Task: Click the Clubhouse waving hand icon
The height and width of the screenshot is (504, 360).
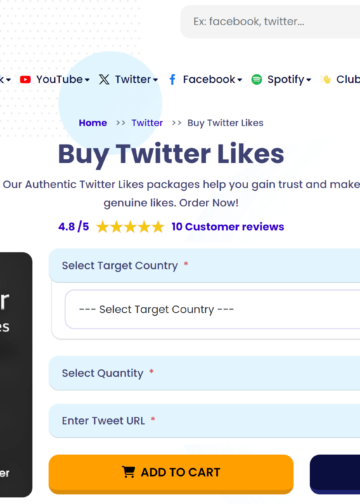Action: [326, 79]
